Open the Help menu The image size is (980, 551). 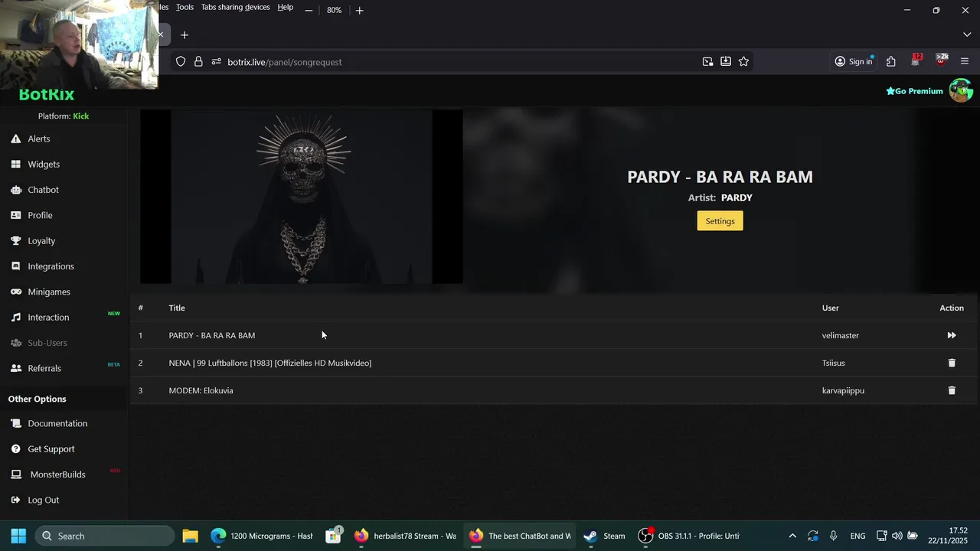click(285, 7)
